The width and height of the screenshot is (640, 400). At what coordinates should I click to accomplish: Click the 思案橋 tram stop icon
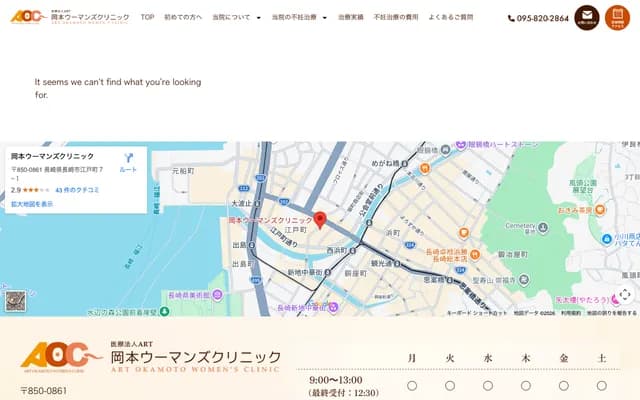pos(449,280)
